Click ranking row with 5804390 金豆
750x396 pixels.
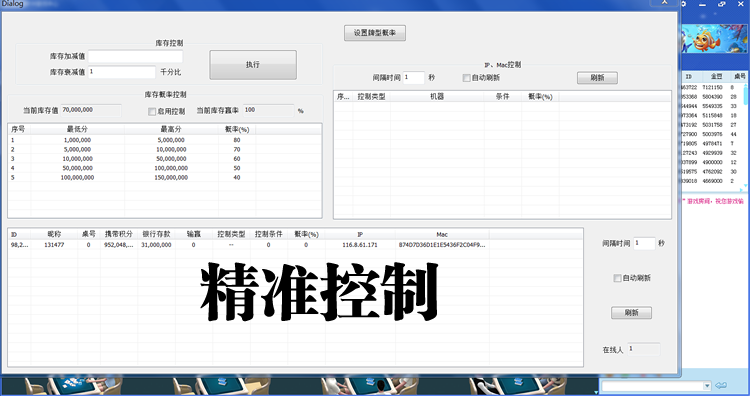click(712, 97)
